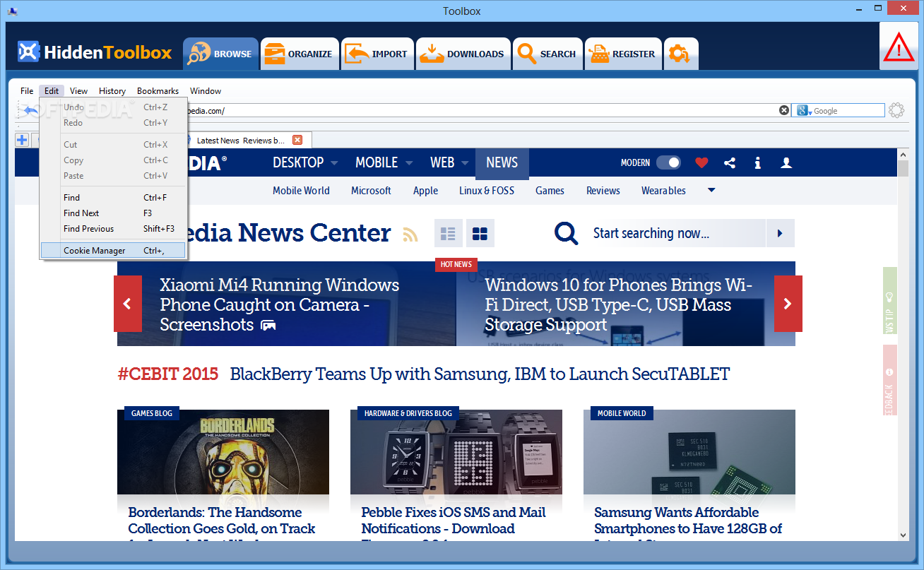Image resolution: width=924 pixels, height=570 pixels.
Task: Close the Latest News browser tab
Action: click(x=297, y=140)
